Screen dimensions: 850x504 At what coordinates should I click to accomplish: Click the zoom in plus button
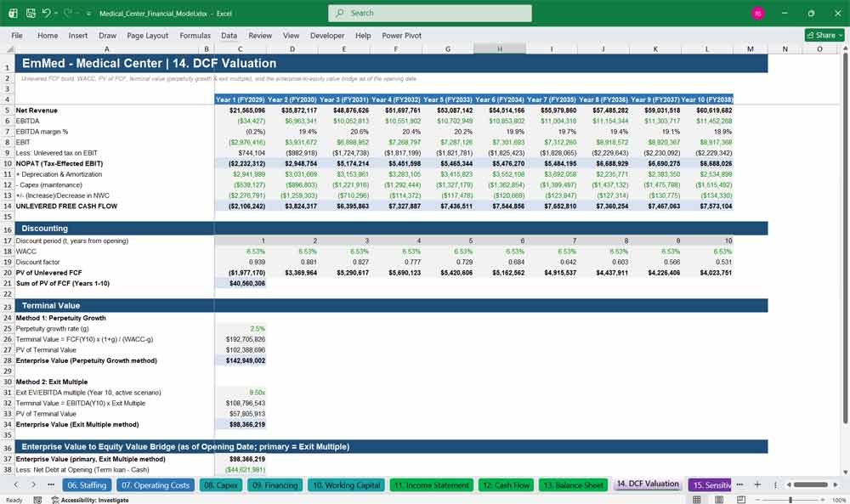pyautogui.click(x=824, y=500)
